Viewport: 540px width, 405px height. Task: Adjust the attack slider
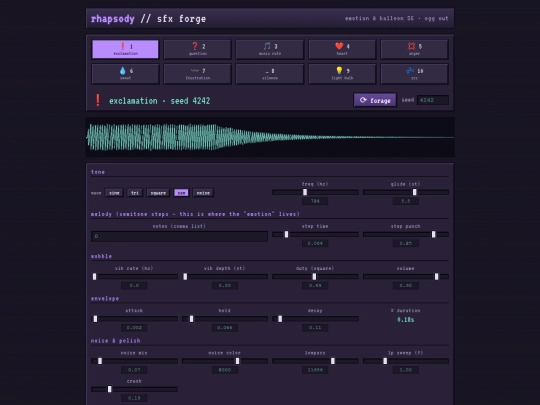(x=134, y=319)
